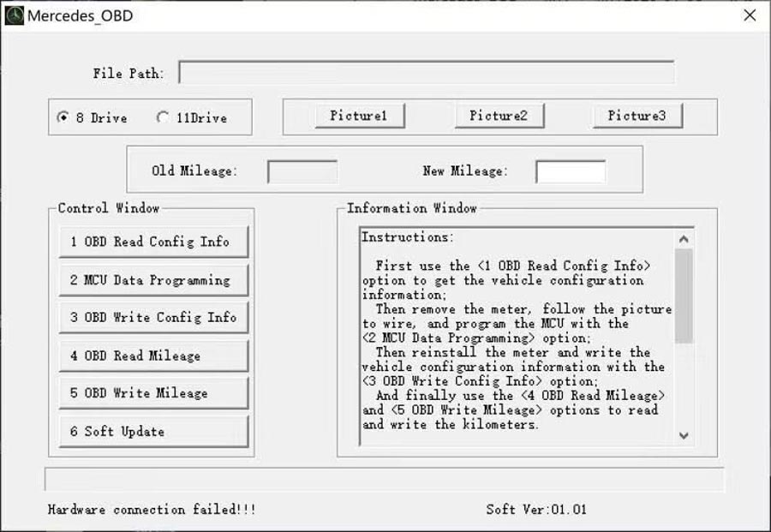Open Picture3 wiring diagram
The image size is (771, 532).
coord(637,116)
